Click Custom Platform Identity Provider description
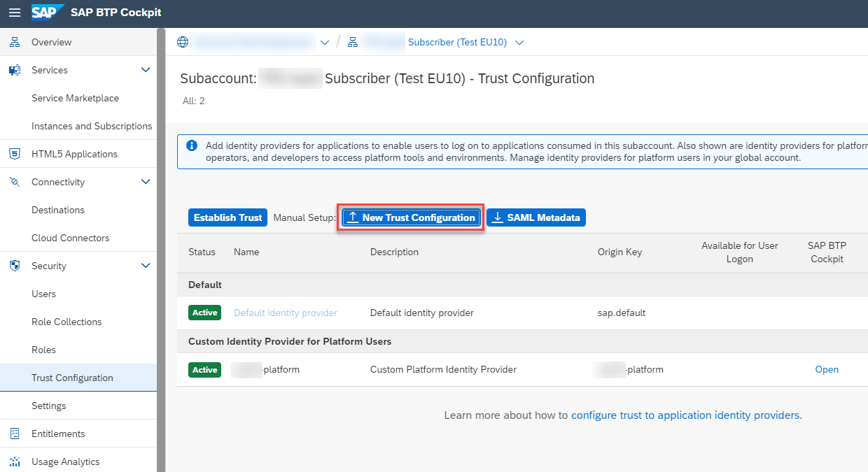The width and height of the screenshot is (868, 472). tap(443, 369)
